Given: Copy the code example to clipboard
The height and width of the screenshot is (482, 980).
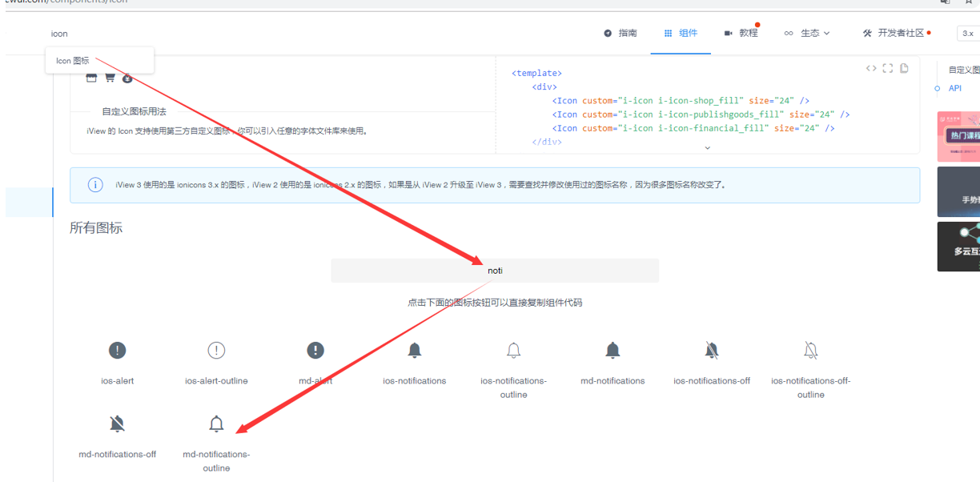Looking at the screenshot, I should [904, 69].
